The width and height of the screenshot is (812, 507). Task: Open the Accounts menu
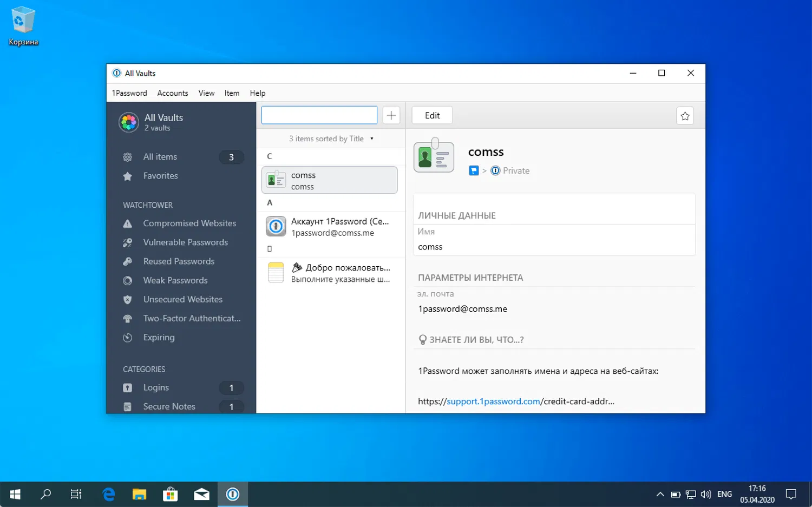172,93
